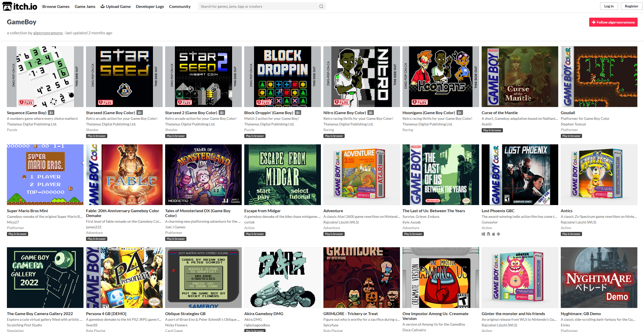Open Super Mario Bros Mini thumbnail
The width and height of the screenshot is (644, 332).
tap(45, 175)
